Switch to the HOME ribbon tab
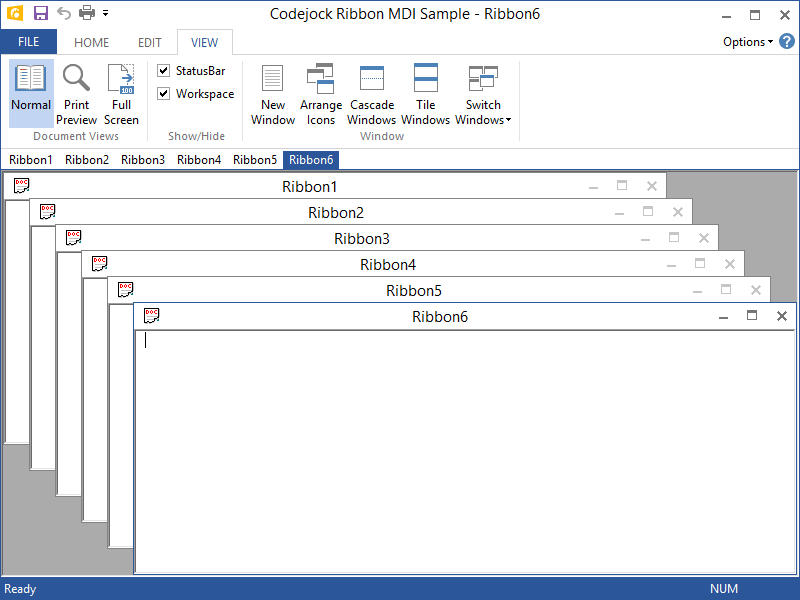Screen dimensions: 800x600 tap(91, 42)
